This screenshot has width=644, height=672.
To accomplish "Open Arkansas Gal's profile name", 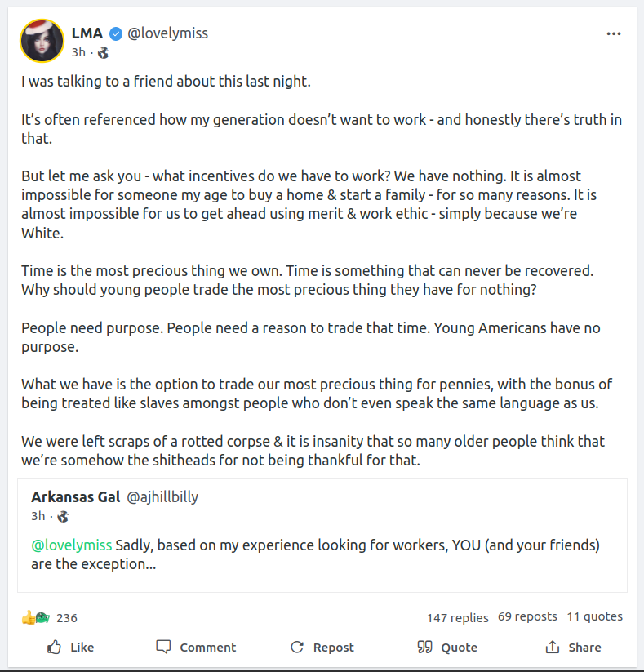I will pyautogui.click(x=75, y=497).
